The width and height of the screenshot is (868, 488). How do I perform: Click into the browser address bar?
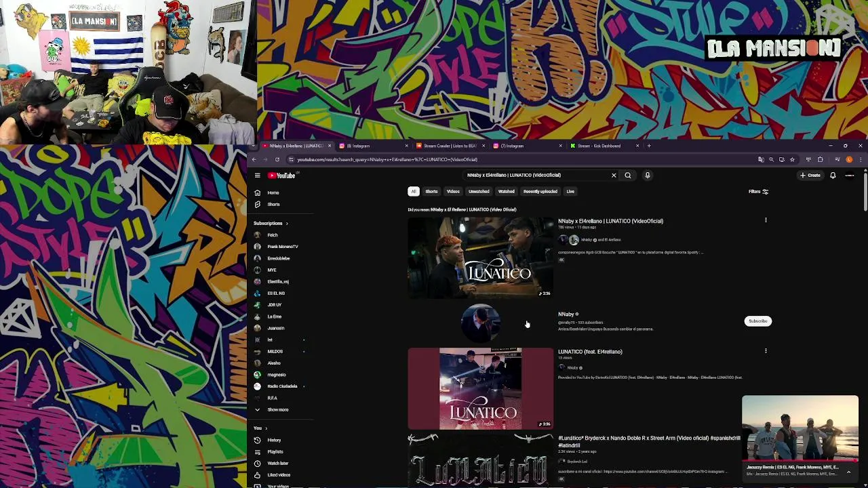[522, 159]
